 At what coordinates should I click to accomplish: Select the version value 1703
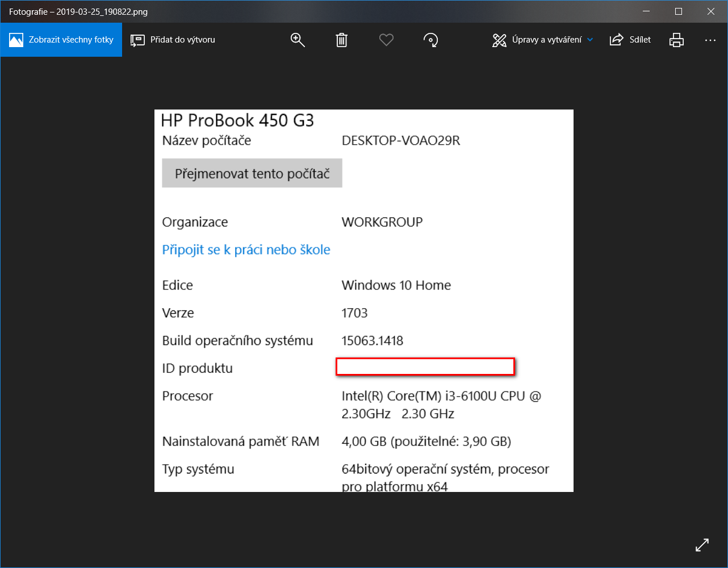355,313
